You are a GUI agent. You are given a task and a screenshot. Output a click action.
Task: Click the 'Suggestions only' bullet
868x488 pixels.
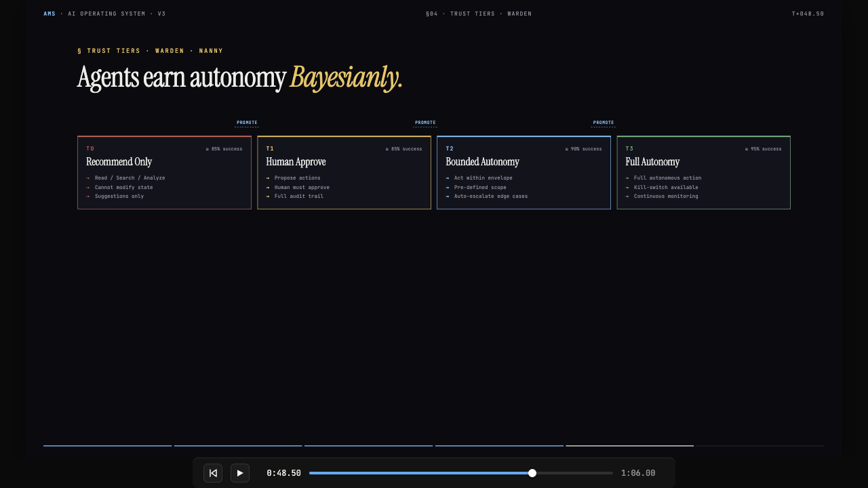point(119,197)
